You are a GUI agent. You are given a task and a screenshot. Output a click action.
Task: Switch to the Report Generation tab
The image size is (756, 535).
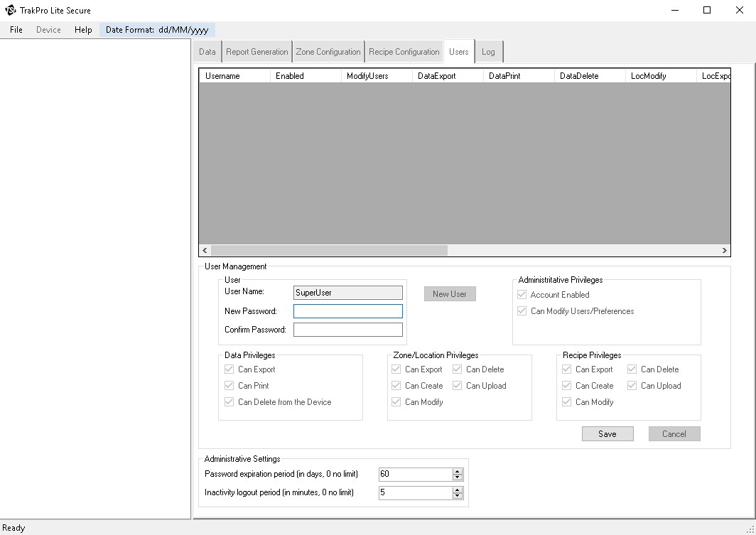click(x=257, y=52)
